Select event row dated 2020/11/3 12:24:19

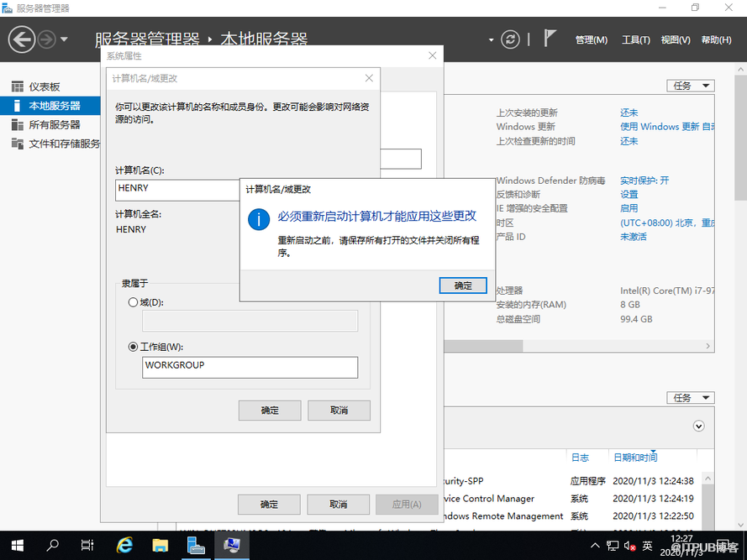click(x=571, y=499)
